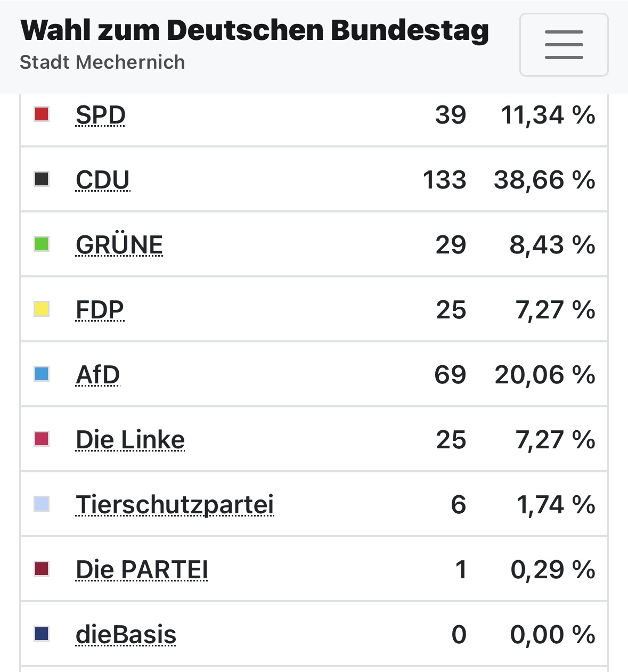
Task: Click the SPD party link
Action: coord(101,115)
